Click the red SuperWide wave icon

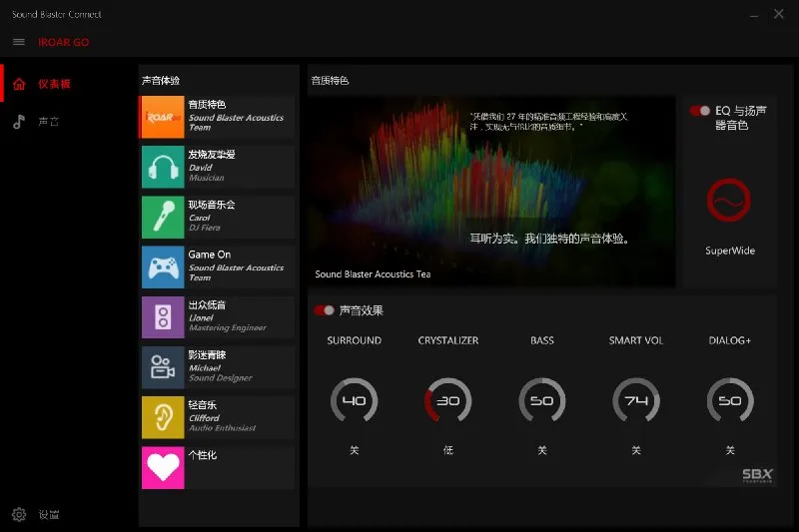729,200
